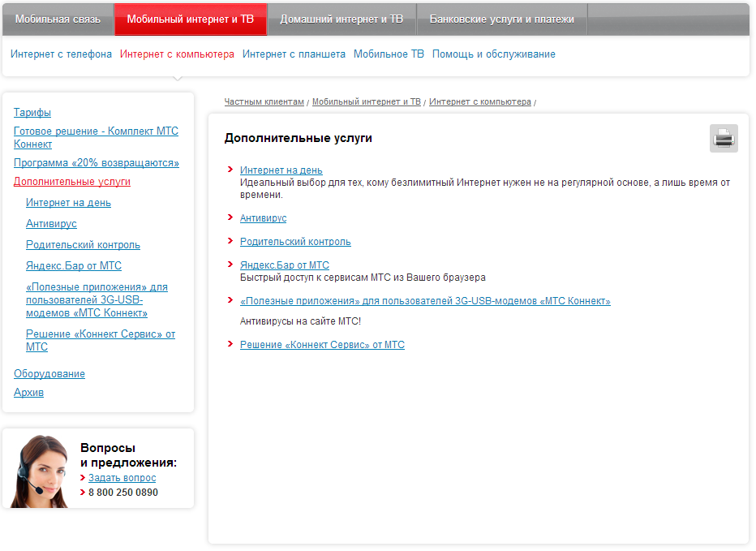
Task: Go to 'Интернет с телефона' submenu
Action: [x=61, y=54]
